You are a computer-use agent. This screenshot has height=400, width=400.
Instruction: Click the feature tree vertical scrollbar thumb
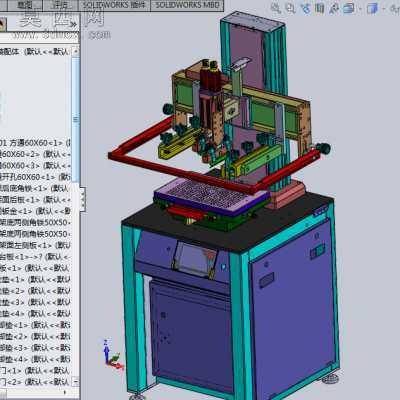tap(76, 119)
